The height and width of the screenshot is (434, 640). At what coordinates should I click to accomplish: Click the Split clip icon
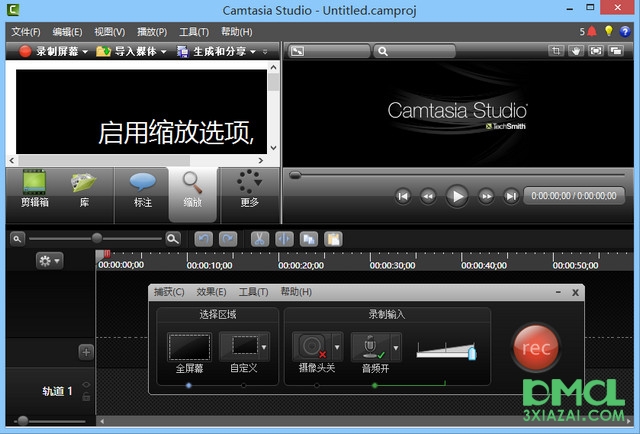point(284,239)
